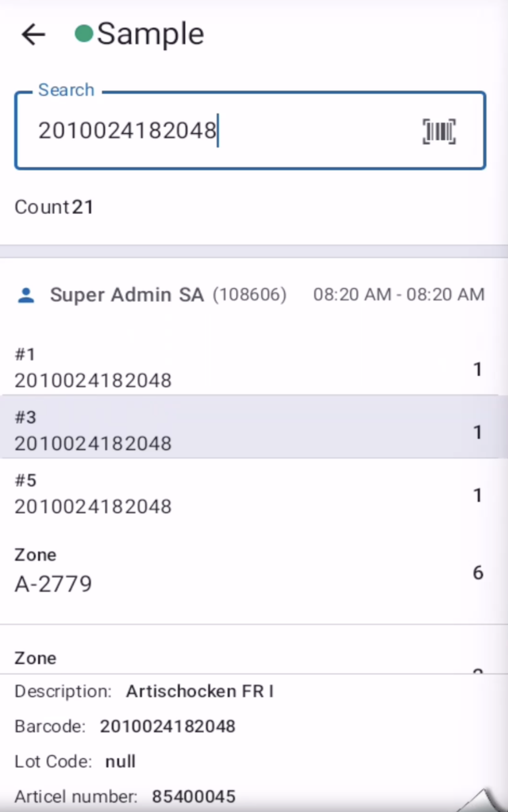Screen dimensions: 508x812
Task: Click the Artischocken FR I description
Action: pos(200,692)
